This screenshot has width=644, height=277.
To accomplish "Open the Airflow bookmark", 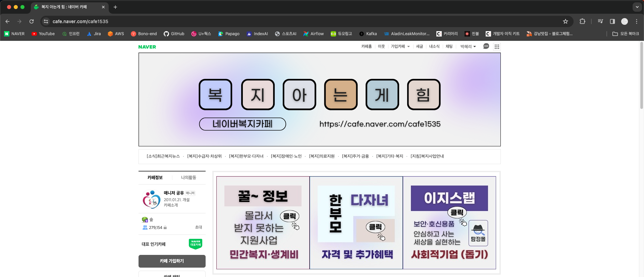I will 314,34.
